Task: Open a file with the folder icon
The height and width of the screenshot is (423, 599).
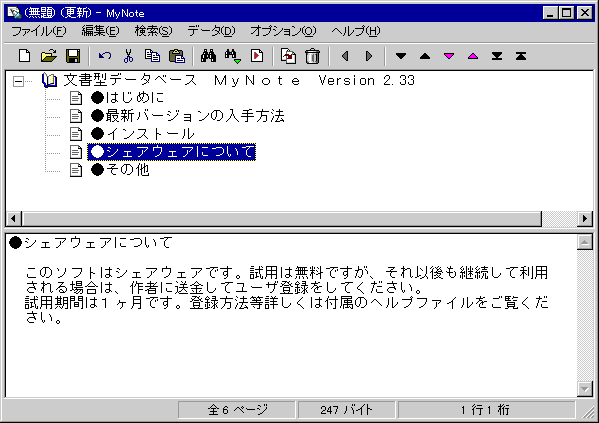Action: pos(49,56)
